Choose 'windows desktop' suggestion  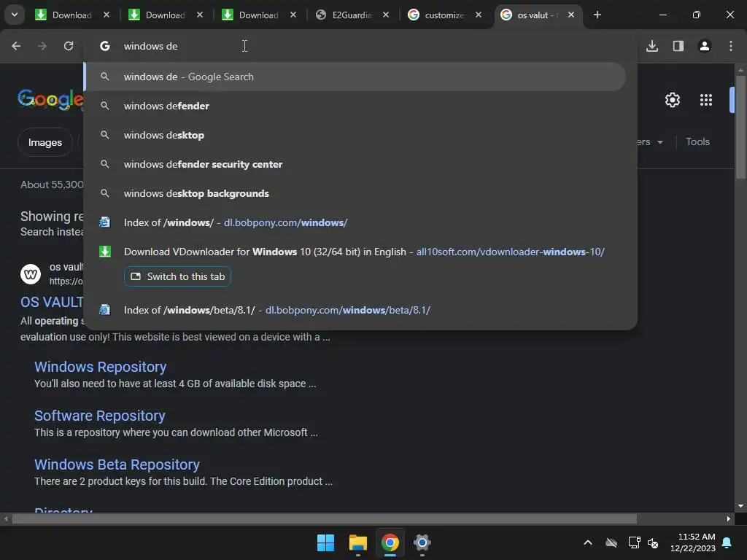point(355,135)
